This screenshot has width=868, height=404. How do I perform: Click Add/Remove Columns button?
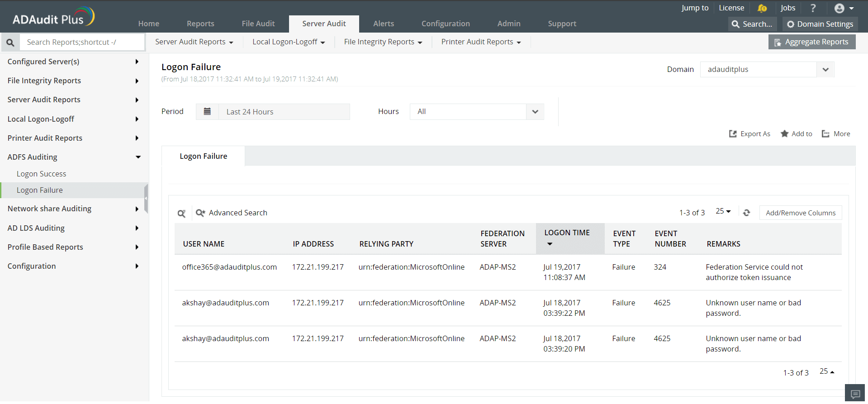click(x=801, y=213)
